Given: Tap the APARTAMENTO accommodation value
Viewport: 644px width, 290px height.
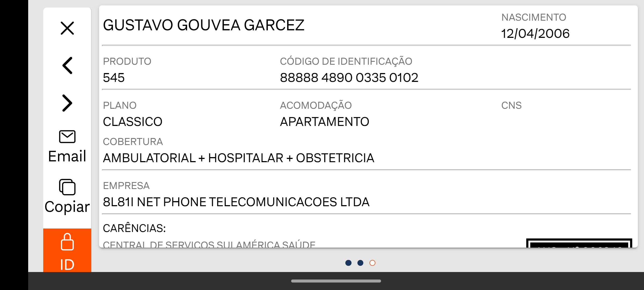Looking at the screenshot, I should point(324,122).
